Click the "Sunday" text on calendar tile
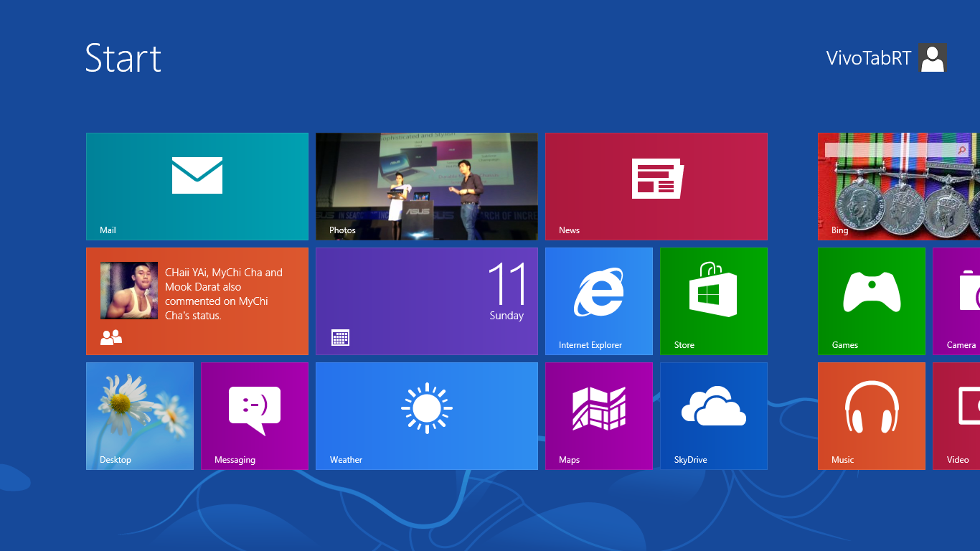This screenshot has width=980, height=551. click(507, 316)
